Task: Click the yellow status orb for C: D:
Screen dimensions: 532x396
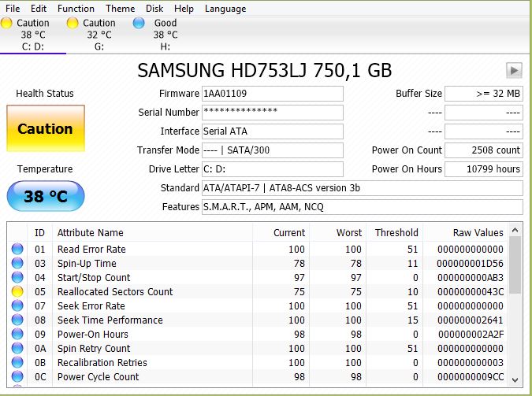Action: coord(6,23)
